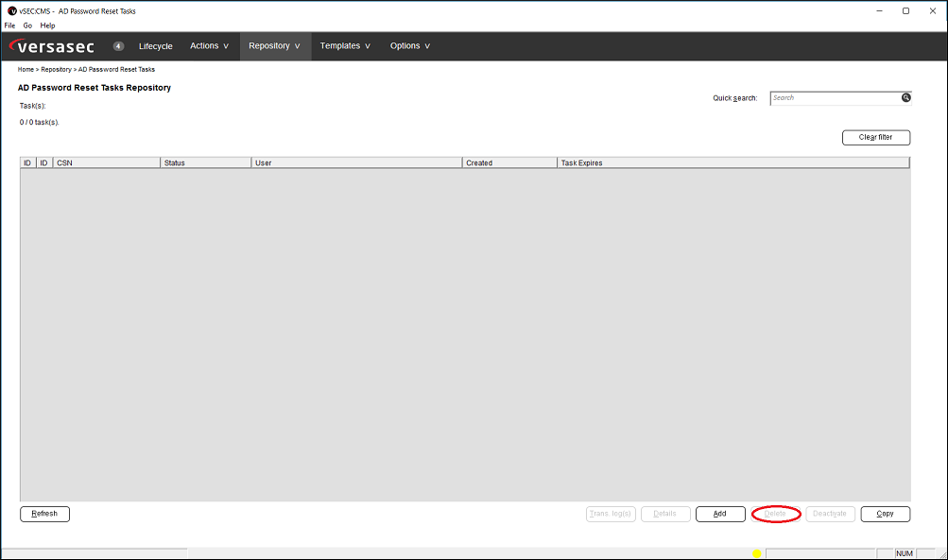Expand the Repository dropdown menu

274,46
